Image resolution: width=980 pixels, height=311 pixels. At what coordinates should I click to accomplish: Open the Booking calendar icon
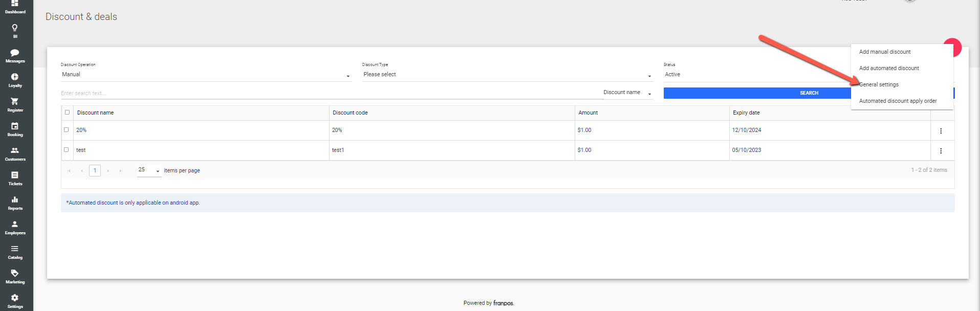click(15, 129)
